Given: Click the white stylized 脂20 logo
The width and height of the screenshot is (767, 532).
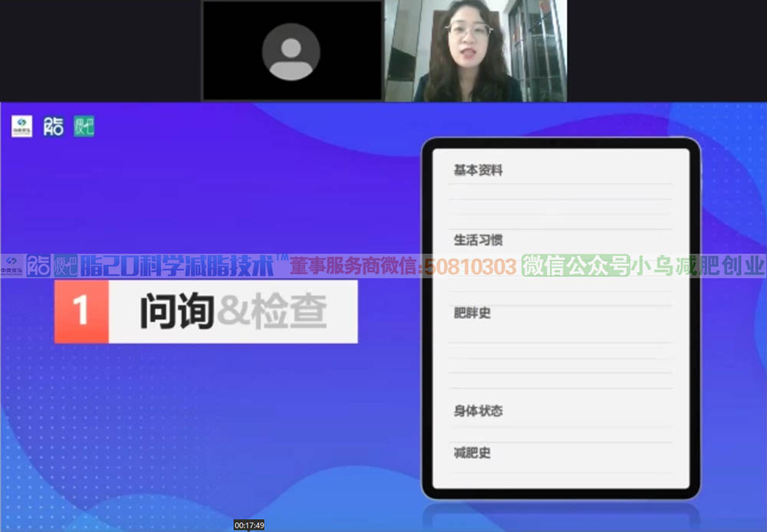Looking at the screenshot, I should [x=54, y=126].
